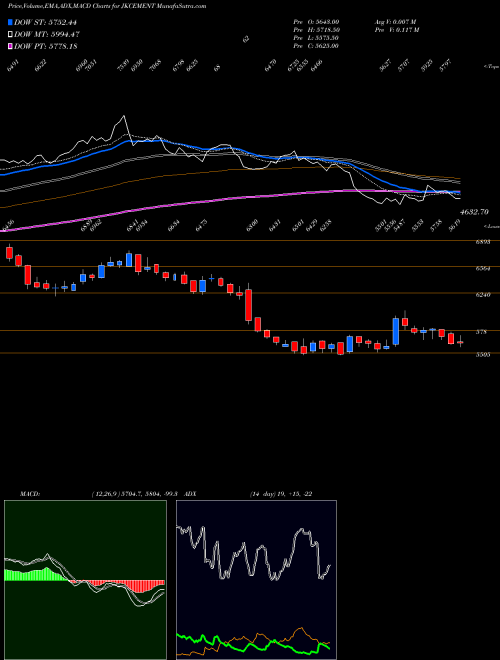Click the 'Avg V: 0.007 M' value
This screenshot has width=500, height=660.
[395, 21]
